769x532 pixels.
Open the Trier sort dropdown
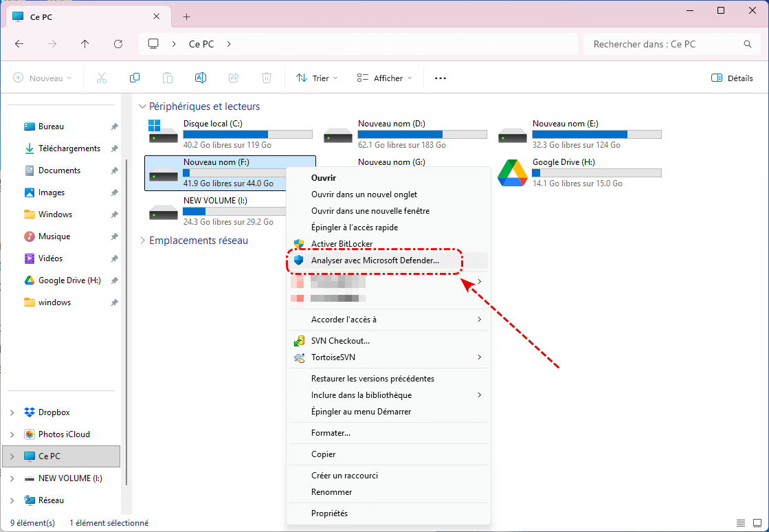(x=317, y=78)
